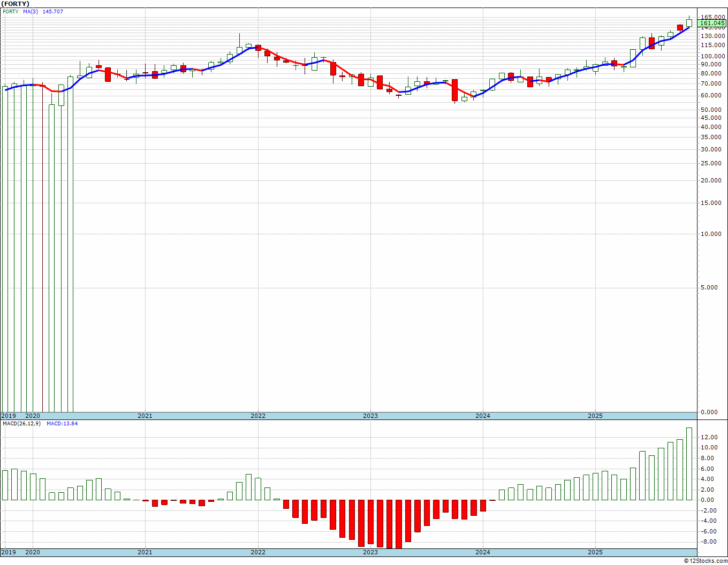Image resolution: width=728 pixels, height=565 pixels.
Task: Select the FORTY legend label
Action: pyautogui.click(x=11, y=11)
